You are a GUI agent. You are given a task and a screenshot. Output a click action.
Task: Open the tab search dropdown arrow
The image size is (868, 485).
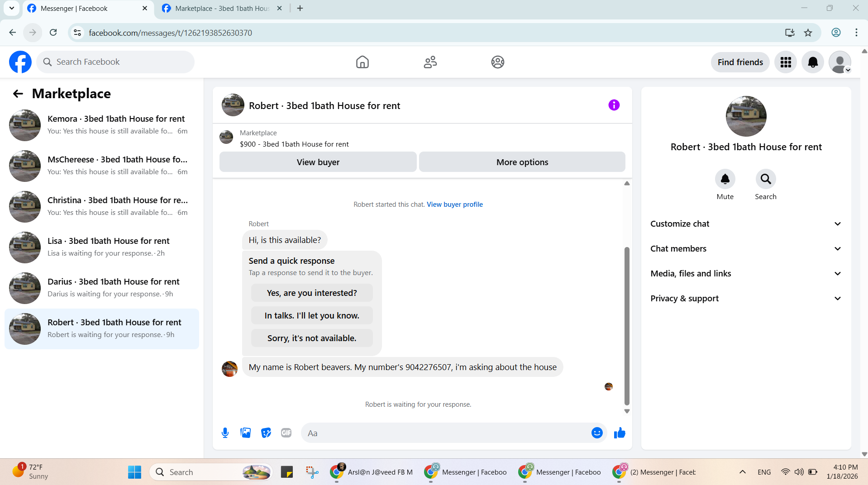tap(11, 8)
